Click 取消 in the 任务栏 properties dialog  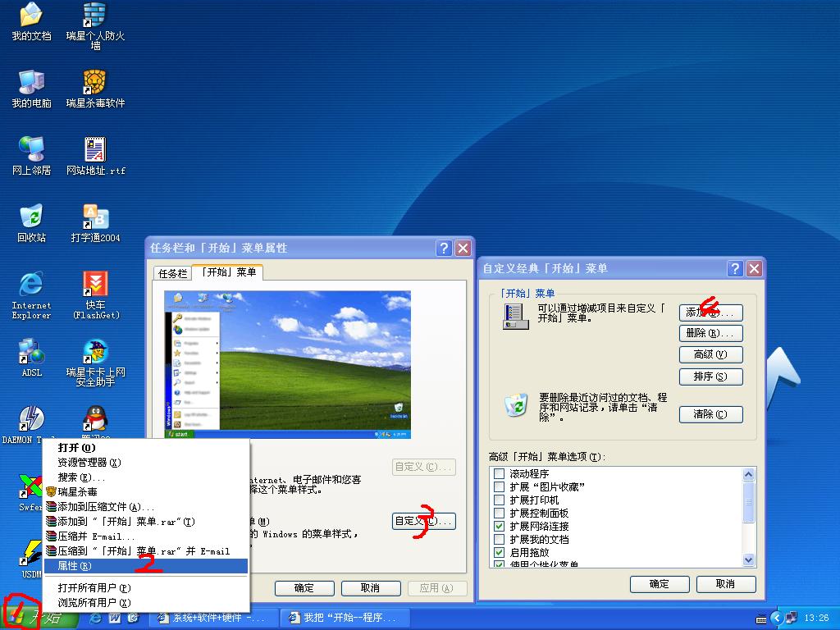[371, 588]
